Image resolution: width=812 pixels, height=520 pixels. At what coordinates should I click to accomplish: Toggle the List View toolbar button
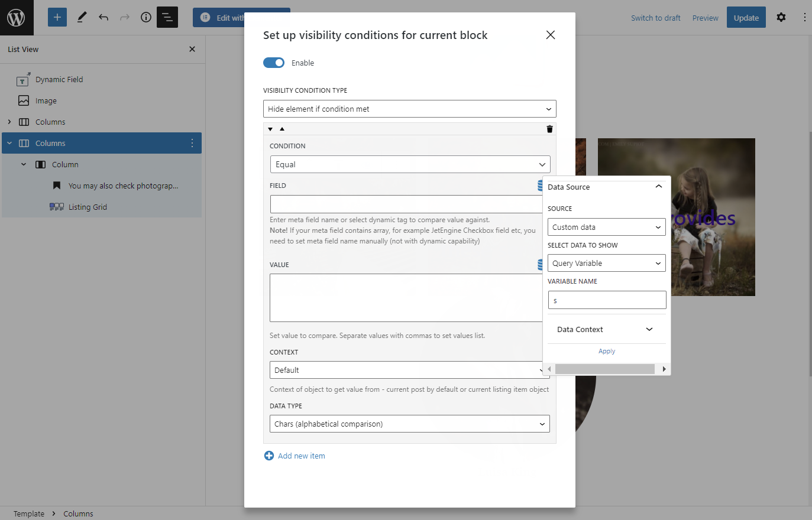pos(167,17)
